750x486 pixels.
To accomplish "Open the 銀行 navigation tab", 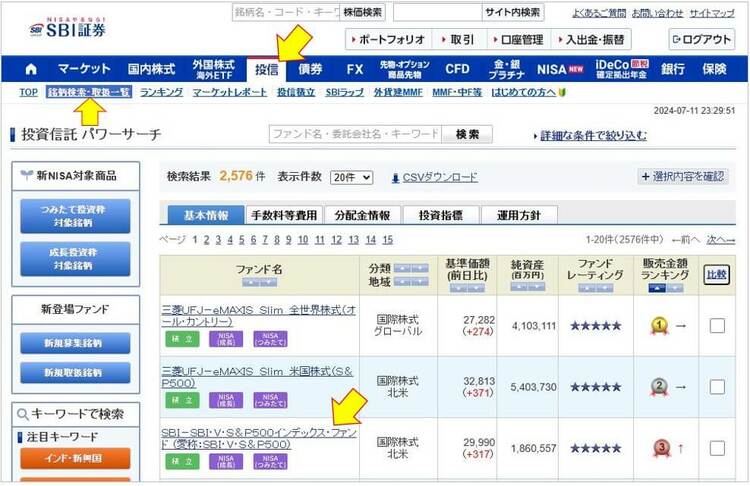I will point(673,70).
